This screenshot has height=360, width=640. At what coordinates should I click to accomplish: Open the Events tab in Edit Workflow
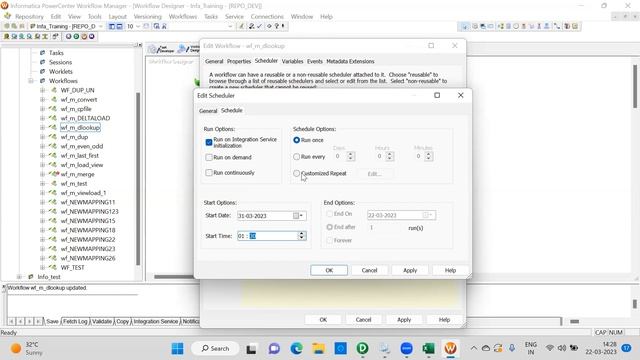tap(315, 61)
